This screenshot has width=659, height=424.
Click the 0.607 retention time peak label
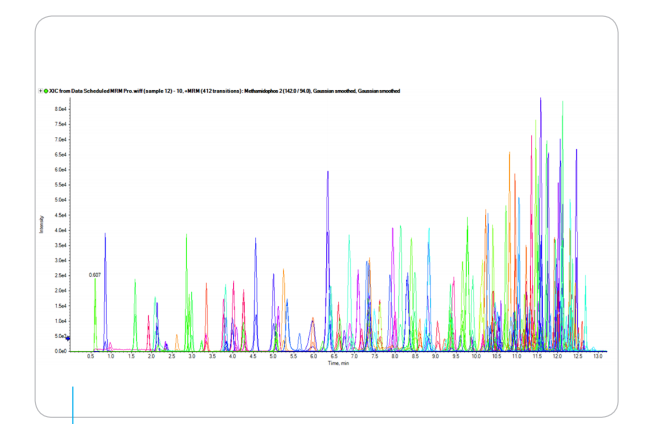(x=94, y=274)
